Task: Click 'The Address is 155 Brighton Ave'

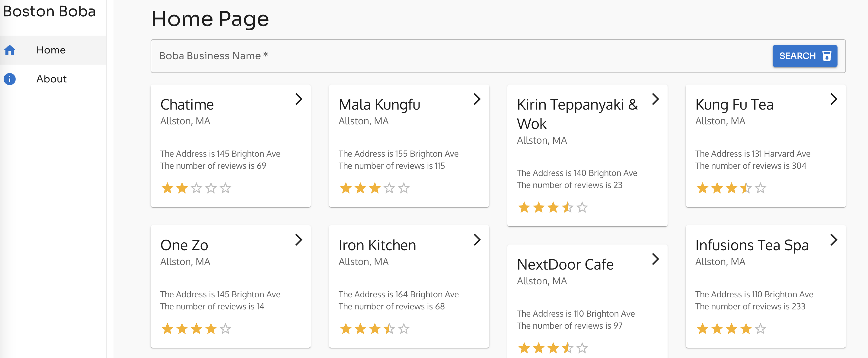Action: pyautogui.click(x=399, y=154)
